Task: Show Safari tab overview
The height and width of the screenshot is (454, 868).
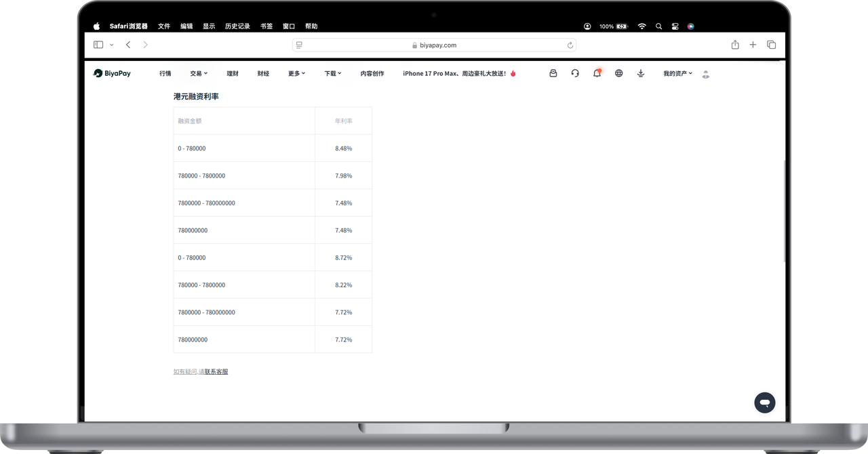Action: 771,45
